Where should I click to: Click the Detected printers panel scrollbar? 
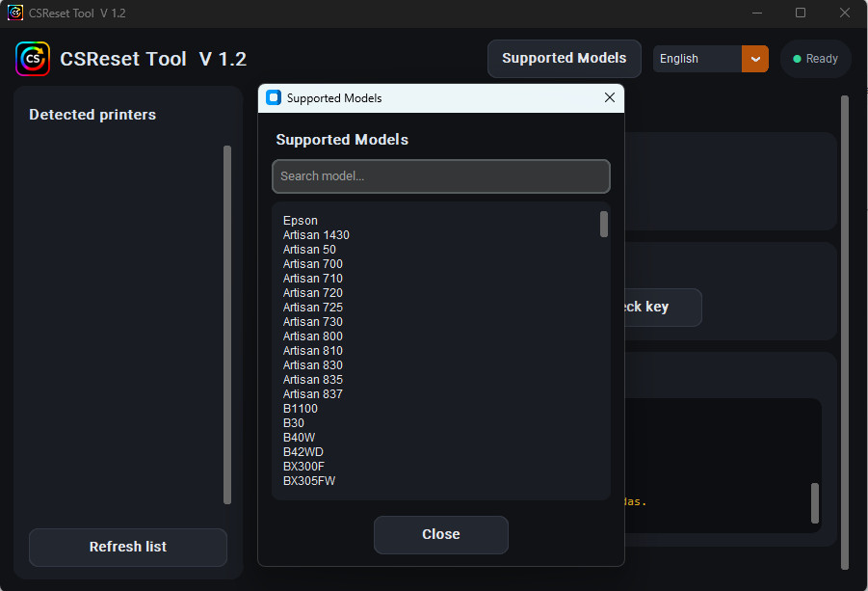click(x=227, y=325)
